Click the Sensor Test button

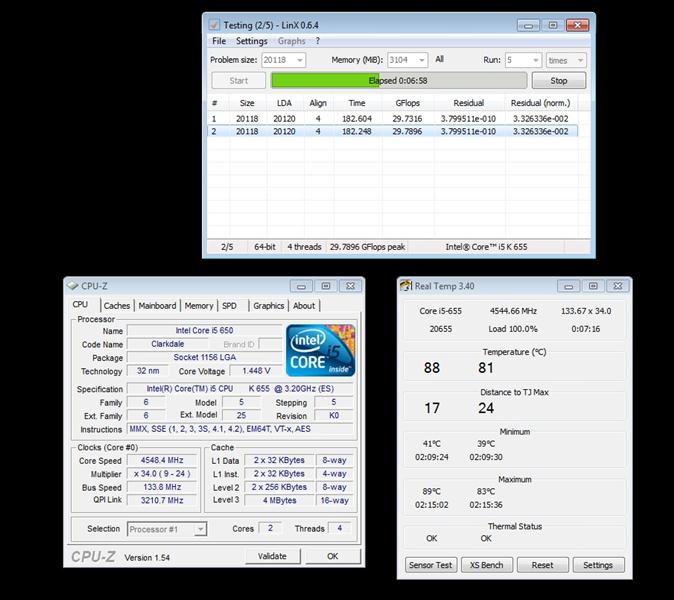click(x=430, y=565)
